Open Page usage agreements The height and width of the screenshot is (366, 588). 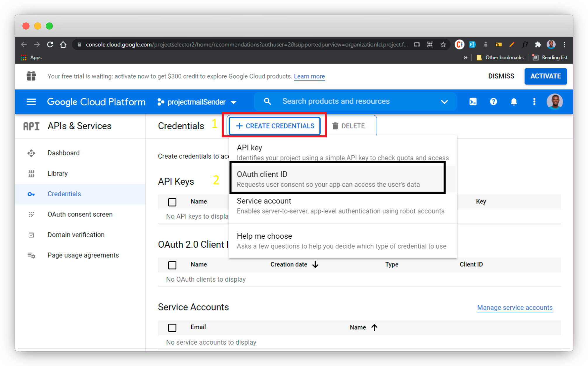(x=83, y=255)
